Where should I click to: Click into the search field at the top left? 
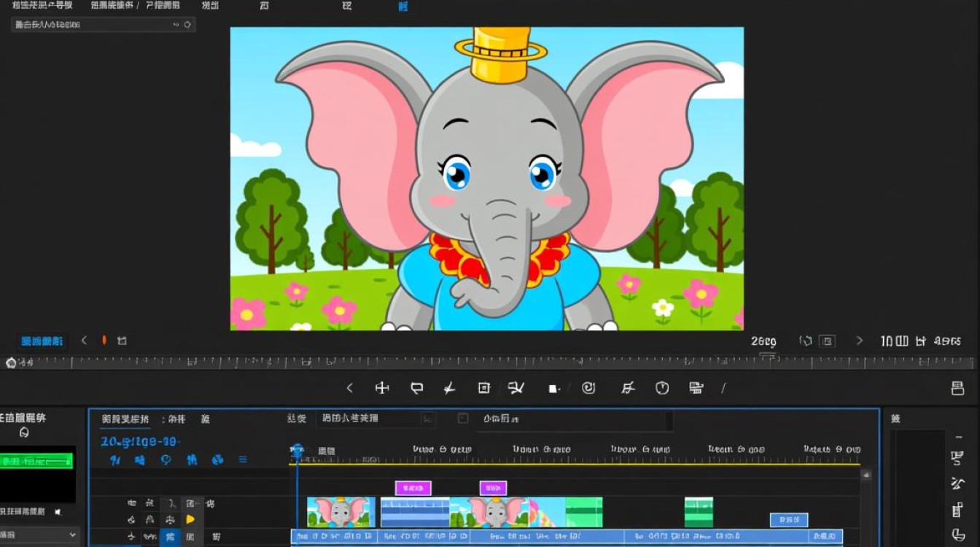[103, 25]
